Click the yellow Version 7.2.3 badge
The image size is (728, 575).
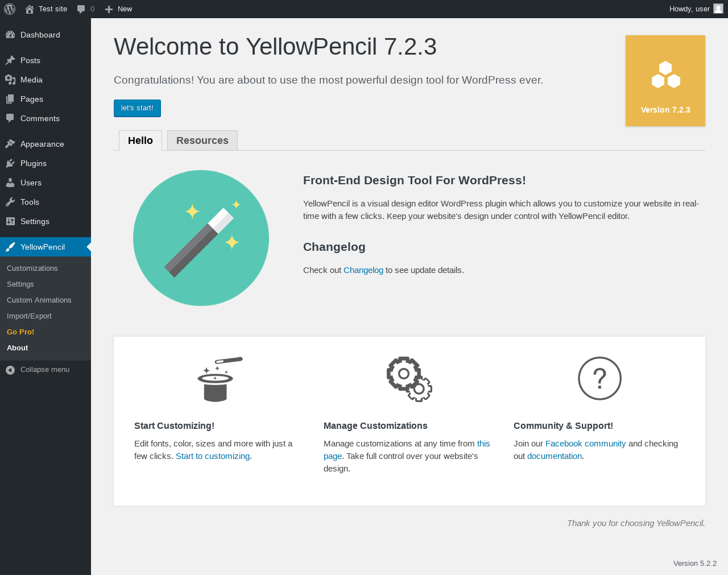pos(665,81)
